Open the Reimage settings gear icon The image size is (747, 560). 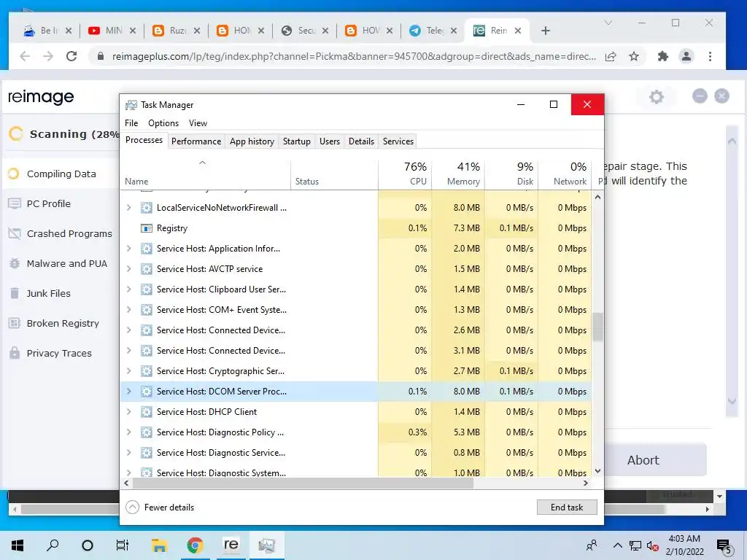tap(656, 97)
